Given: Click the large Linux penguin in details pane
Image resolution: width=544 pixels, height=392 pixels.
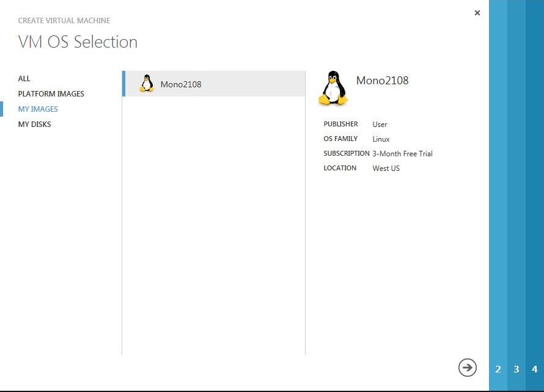Looking at the screenshot, I should point(333,89).
